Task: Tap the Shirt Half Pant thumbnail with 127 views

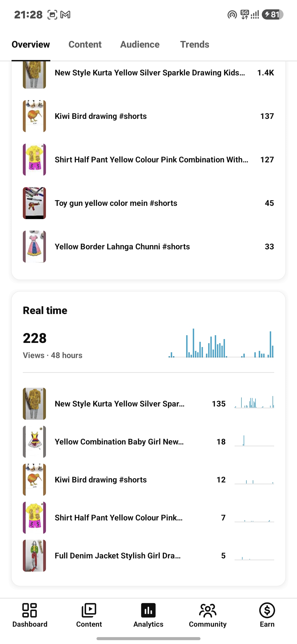Action: (34, 160)
